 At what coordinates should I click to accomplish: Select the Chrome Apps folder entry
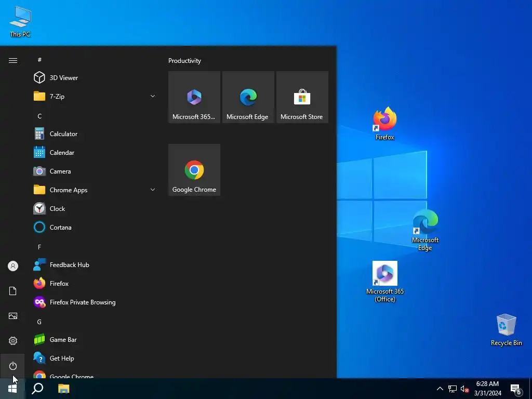95,190
